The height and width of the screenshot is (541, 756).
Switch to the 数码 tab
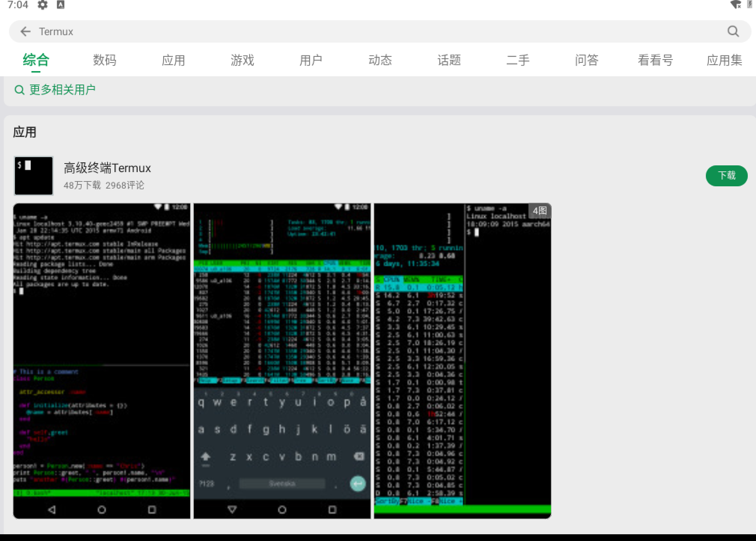[x=104, y=60]
